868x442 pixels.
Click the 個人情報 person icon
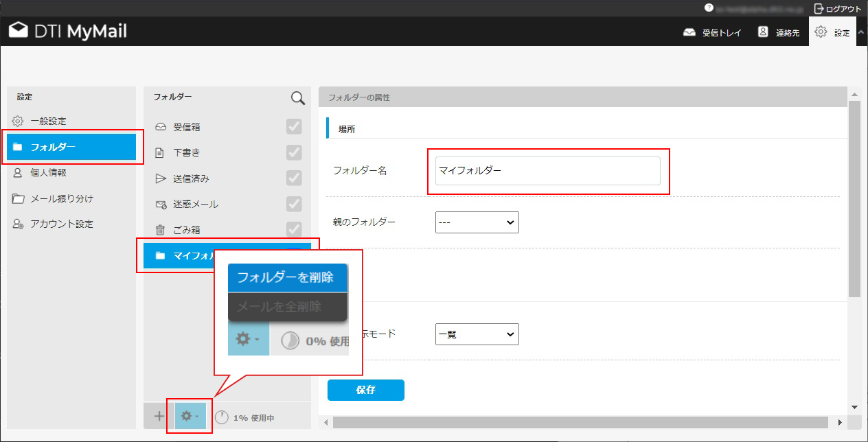pyautogui.click(x=19, y=172)
